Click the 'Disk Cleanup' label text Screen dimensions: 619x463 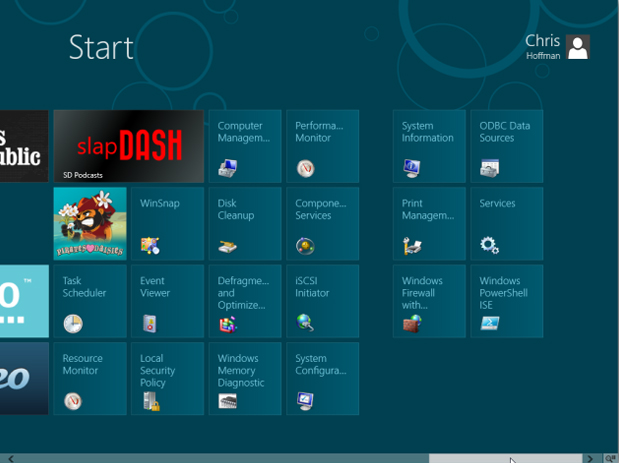click(x=236, y=209)
